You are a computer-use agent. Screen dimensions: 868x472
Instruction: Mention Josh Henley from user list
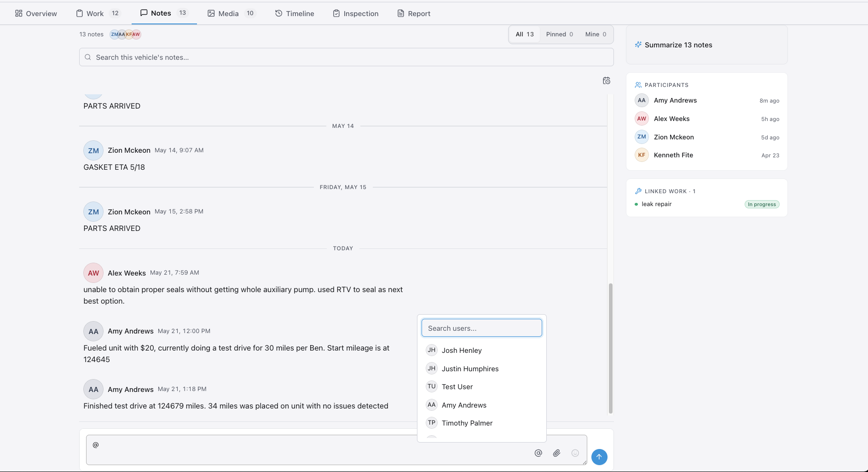coord(482,350)
